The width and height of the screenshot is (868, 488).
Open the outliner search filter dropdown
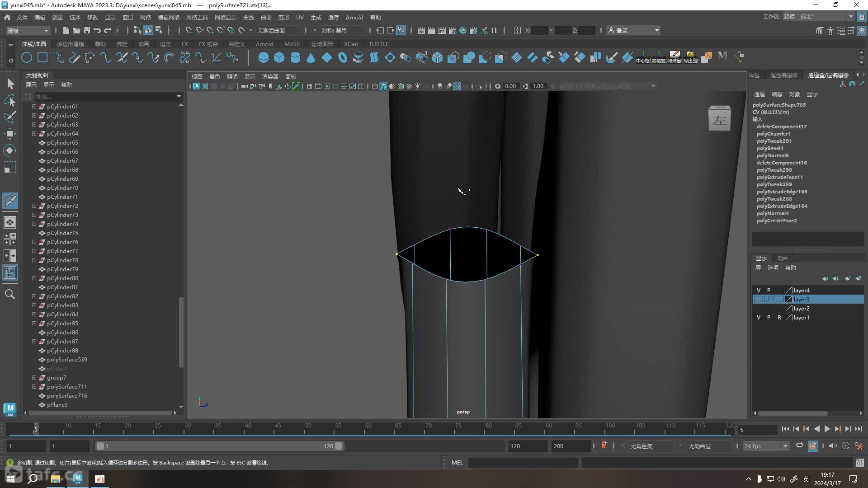coord(179,96)
